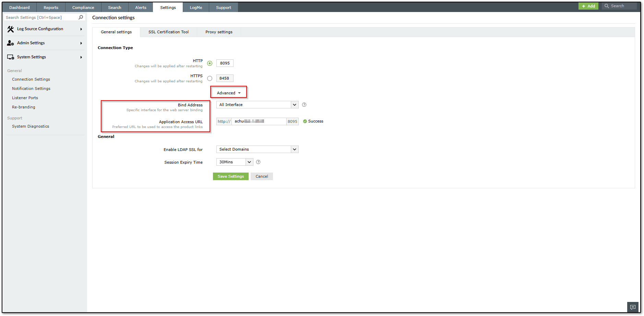The height and width of the screenshot is (316, 644).
Task: Open the Settings tab
Action: pyautogui.click(x=168, y=8)
